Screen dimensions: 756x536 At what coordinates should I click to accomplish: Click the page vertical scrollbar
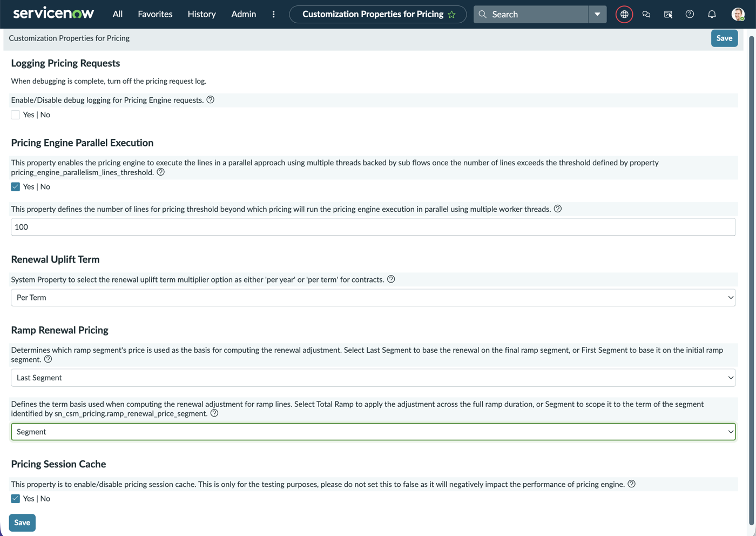[x=751, y=280]
